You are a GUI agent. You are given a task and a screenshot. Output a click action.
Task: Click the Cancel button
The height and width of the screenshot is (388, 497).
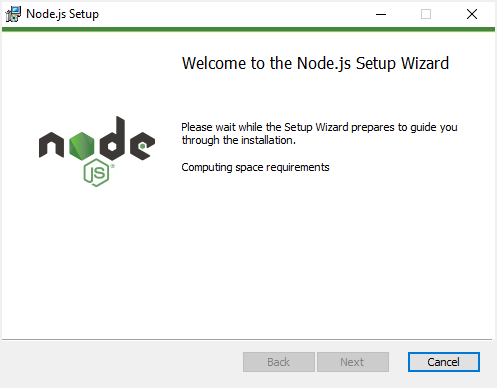[444, 362]
